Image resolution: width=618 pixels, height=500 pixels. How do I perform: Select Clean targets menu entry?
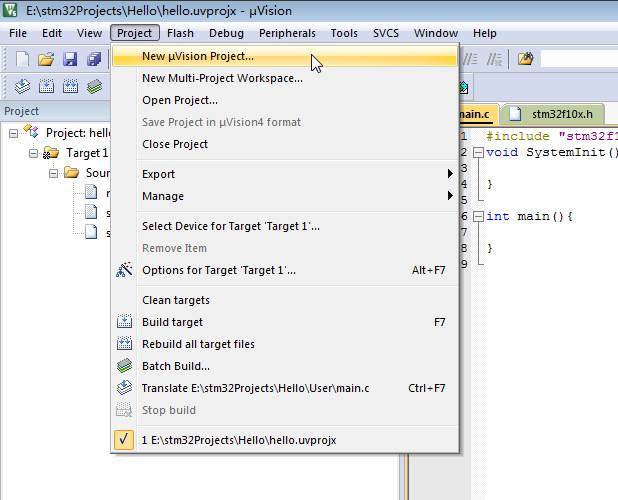coord(285,300)
